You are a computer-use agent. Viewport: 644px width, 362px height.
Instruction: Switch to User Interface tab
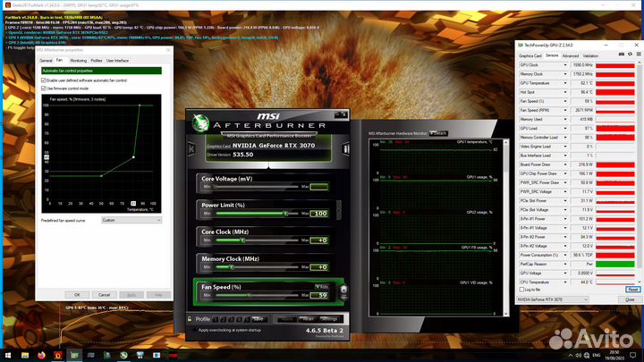pos(117,61)
